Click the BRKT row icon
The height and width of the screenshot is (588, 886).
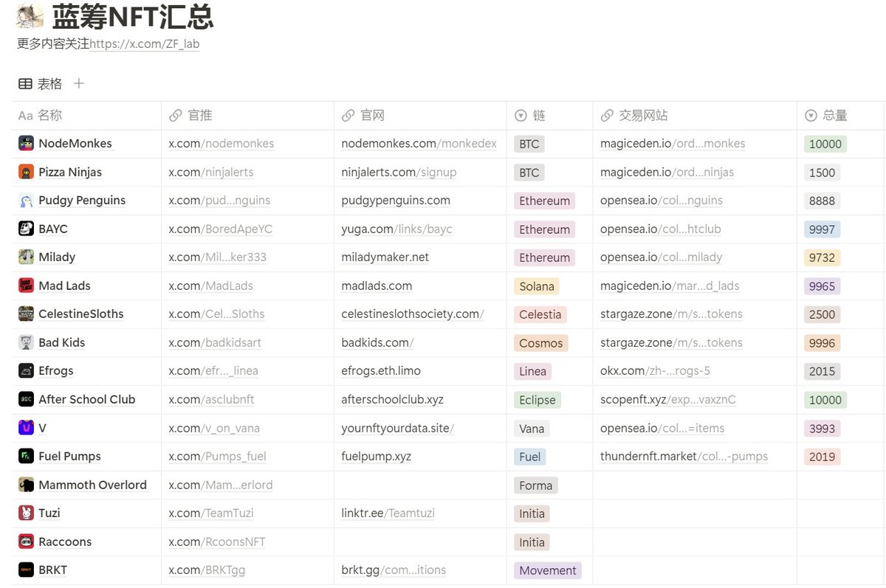point(26,570)
